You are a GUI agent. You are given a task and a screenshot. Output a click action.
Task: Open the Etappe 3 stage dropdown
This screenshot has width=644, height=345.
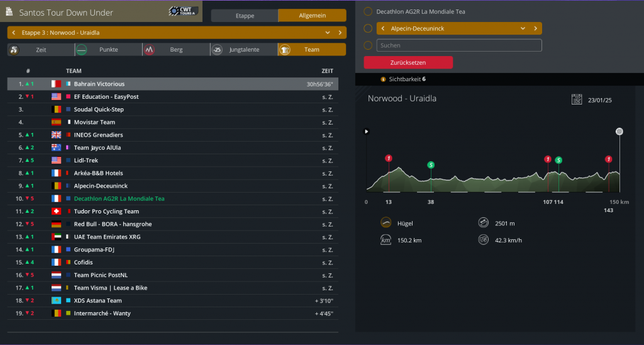pos(327,33)
